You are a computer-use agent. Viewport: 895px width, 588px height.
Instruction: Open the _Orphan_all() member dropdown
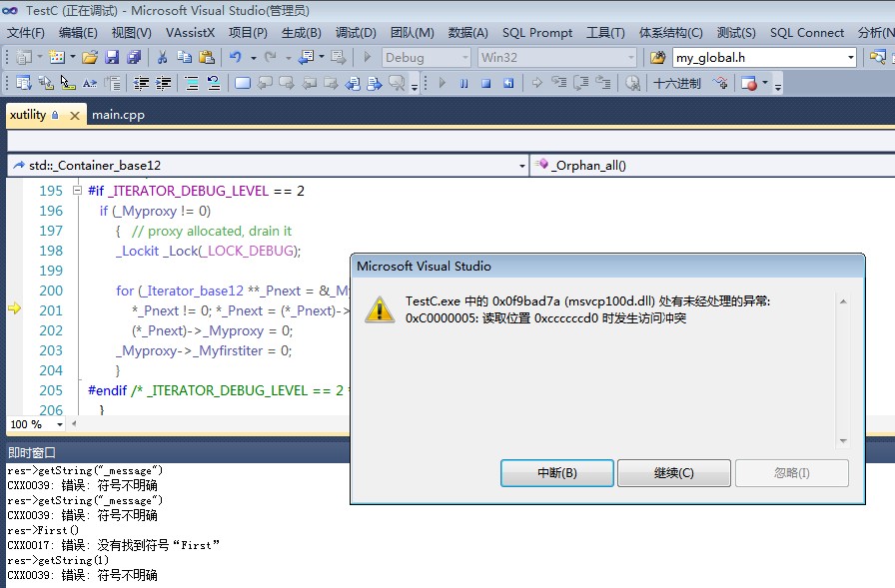click(712, 166)
